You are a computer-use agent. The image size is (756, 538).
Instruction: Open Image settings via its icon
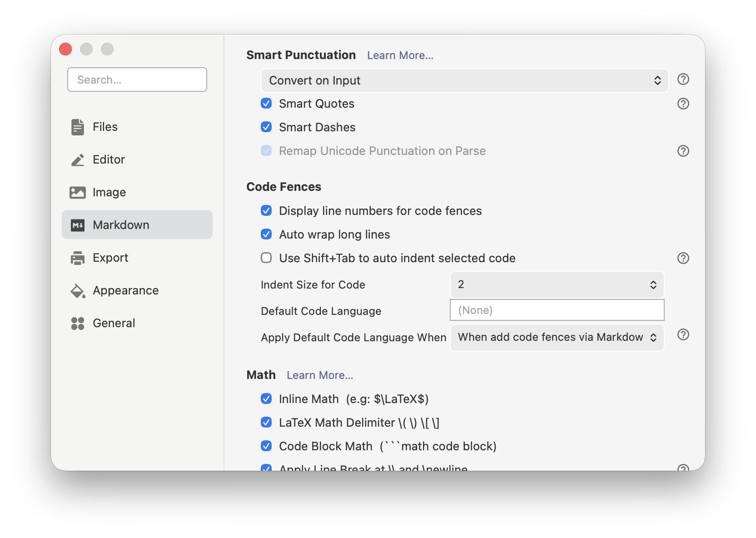78,192
